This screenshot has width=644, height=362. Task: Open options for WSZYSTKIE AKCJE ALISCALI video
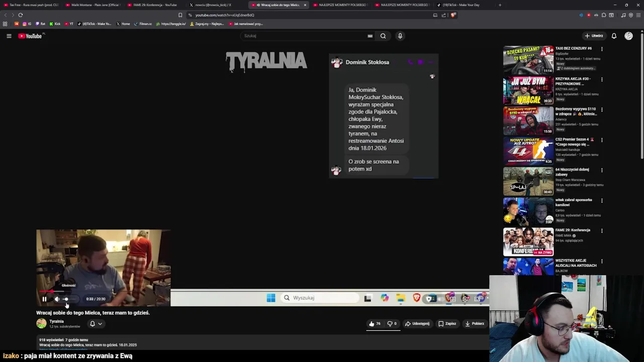click(602, 261)
